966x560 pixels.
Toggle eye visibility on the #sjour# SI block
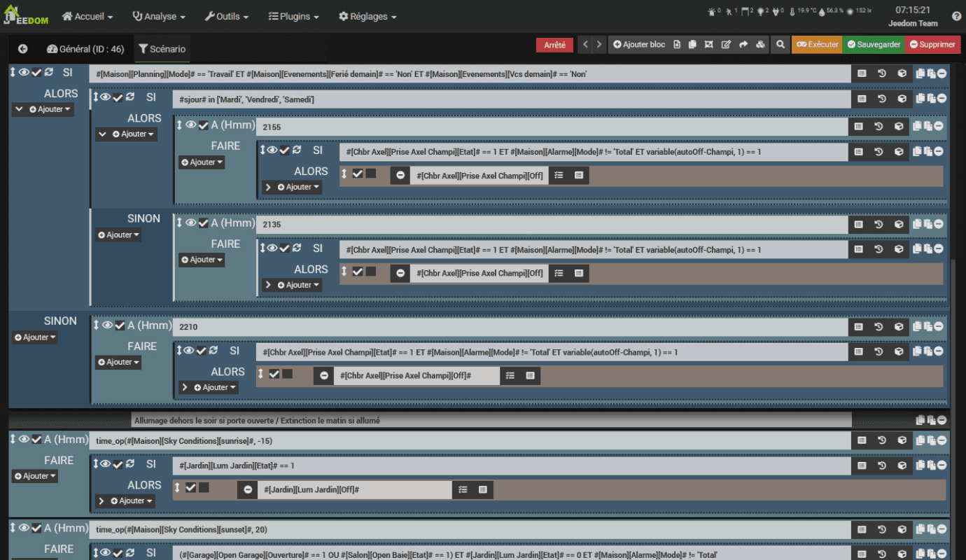tap(105, 97)
